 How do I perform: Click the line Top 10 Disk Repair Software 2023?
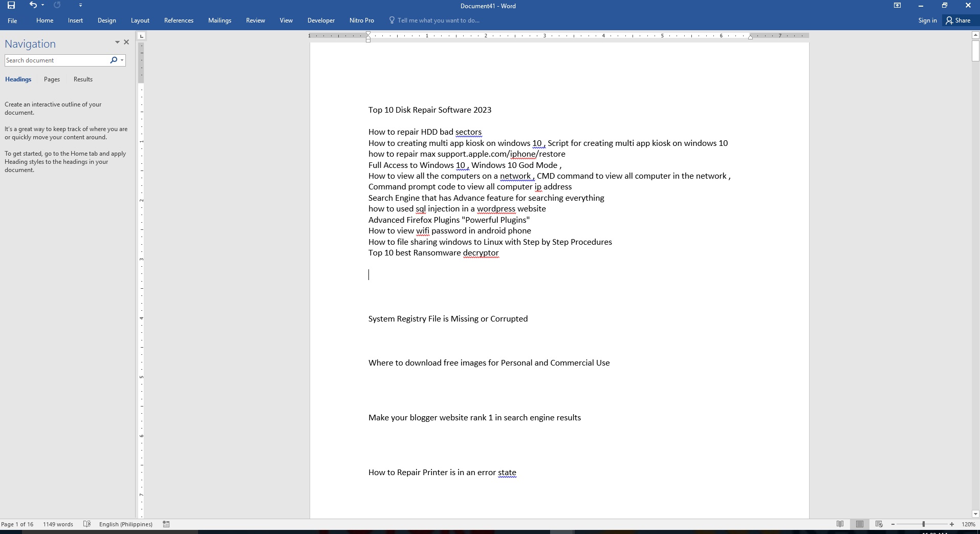pos(430,110)
